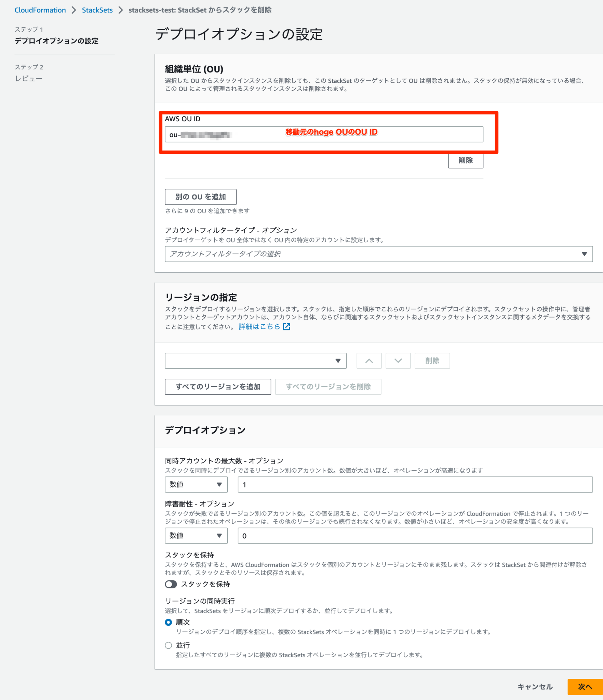Open the StackSets breadcrumb link
Viewport: 603px width, 700px height.
coord(97,10)
